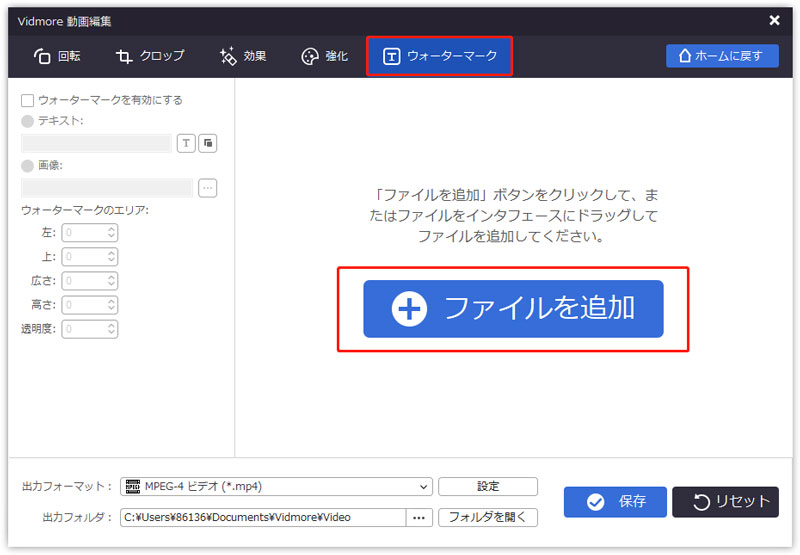Click the 広さ value spinner field

[x=90, y=281]
